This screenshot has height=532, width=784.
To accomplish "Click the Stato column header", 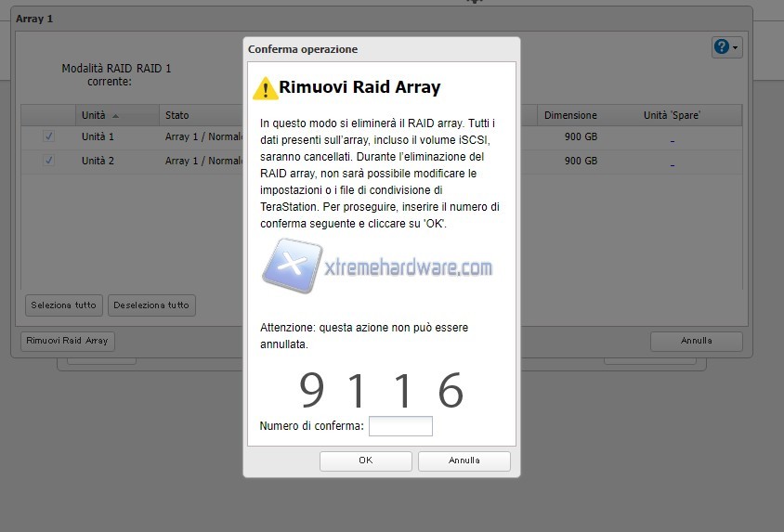I will 176,116.
